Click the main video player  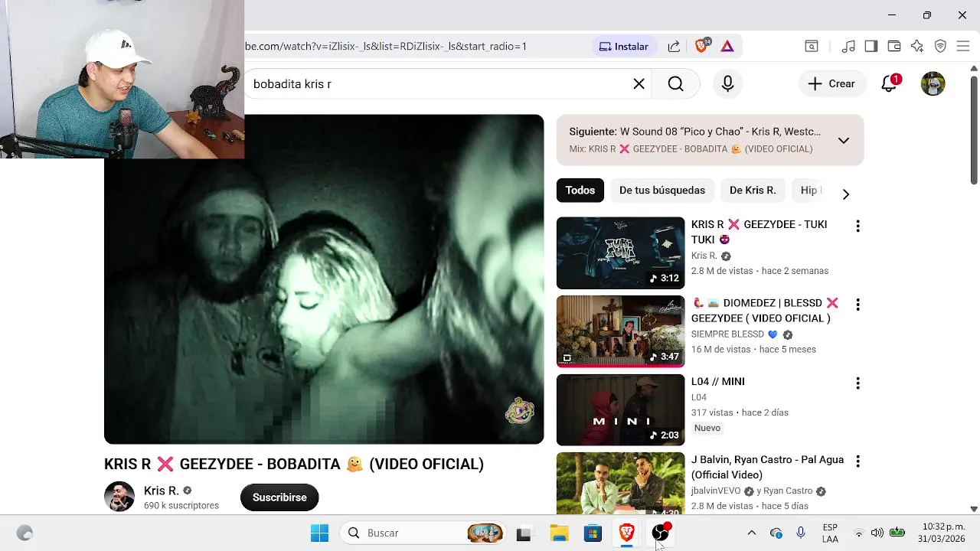(324, 279)
